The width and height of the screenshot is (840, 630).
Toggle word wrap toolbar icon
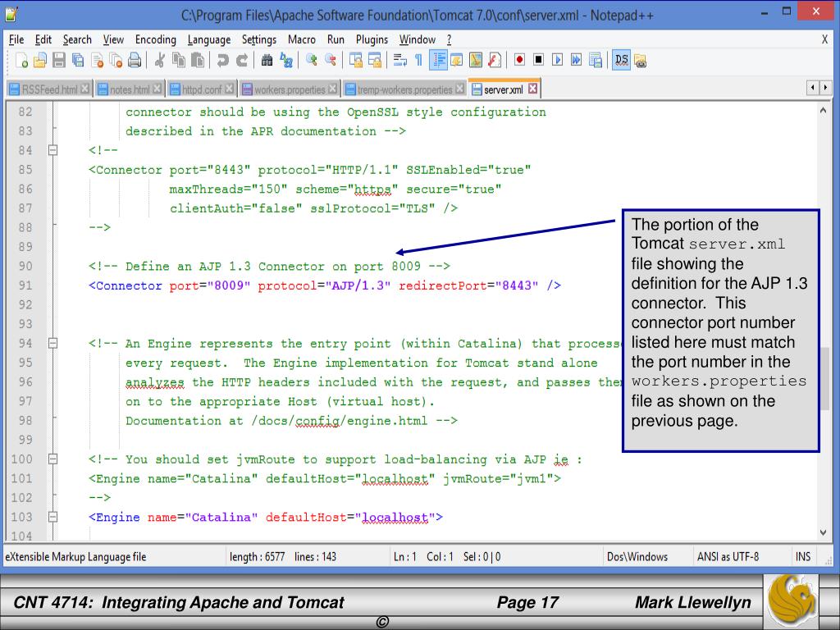[x=399, y=60]
